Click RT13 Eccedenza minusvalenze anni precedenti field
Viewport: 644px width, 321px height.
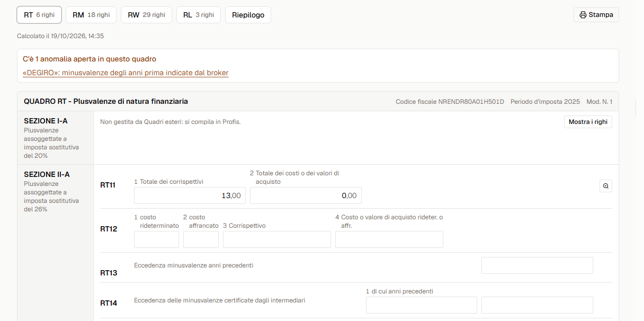(537, 265)
